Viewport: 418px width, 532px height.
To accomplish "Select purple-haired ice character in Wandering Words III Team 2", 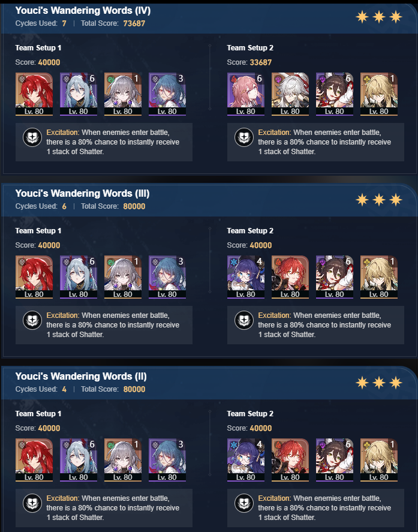I will (246, 277).
